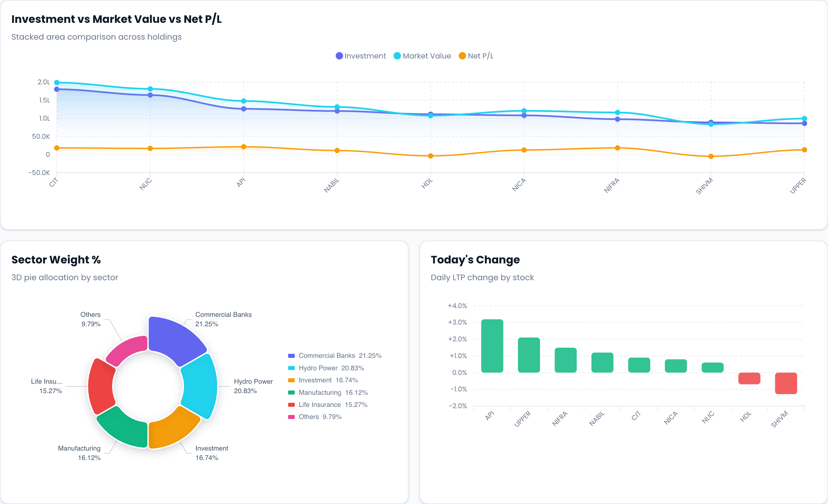Click Net P/L point at UPPER
Viewport: 828px width, 504px height.
[x=804, y=150]
